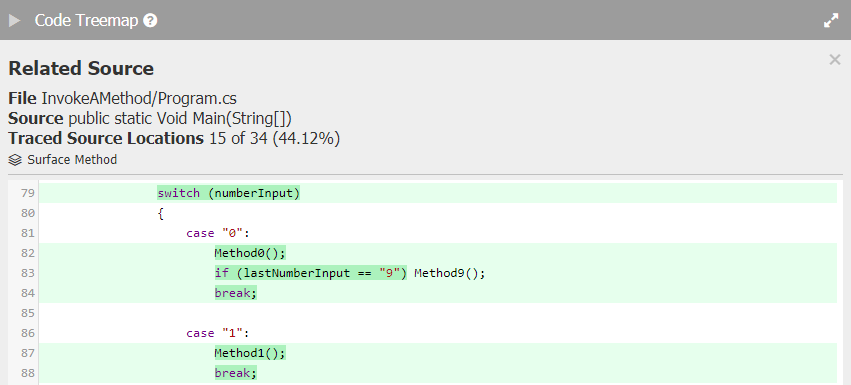
Task: Click the Code Treemap header title
Action: 86,21
